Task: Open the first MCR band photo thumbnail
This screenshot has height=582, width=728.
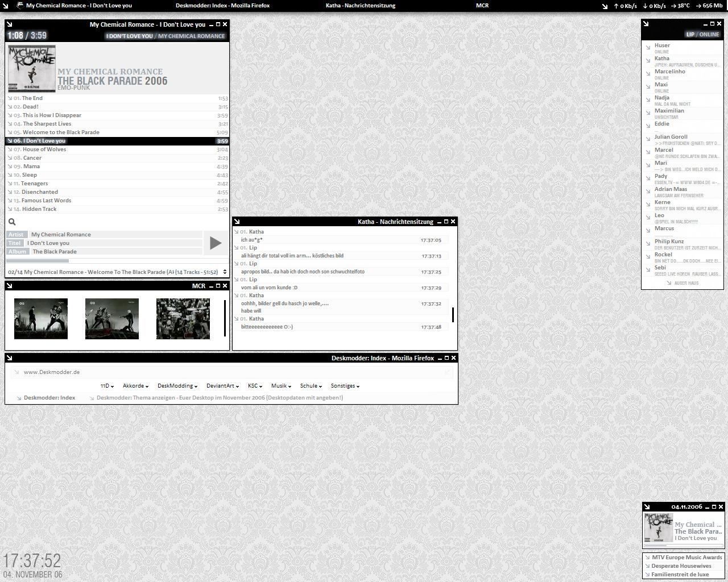Action: point(41,319)
